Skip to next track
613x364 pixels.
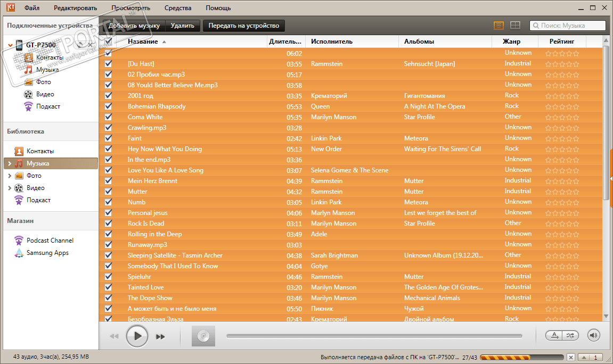pos(160,336)
